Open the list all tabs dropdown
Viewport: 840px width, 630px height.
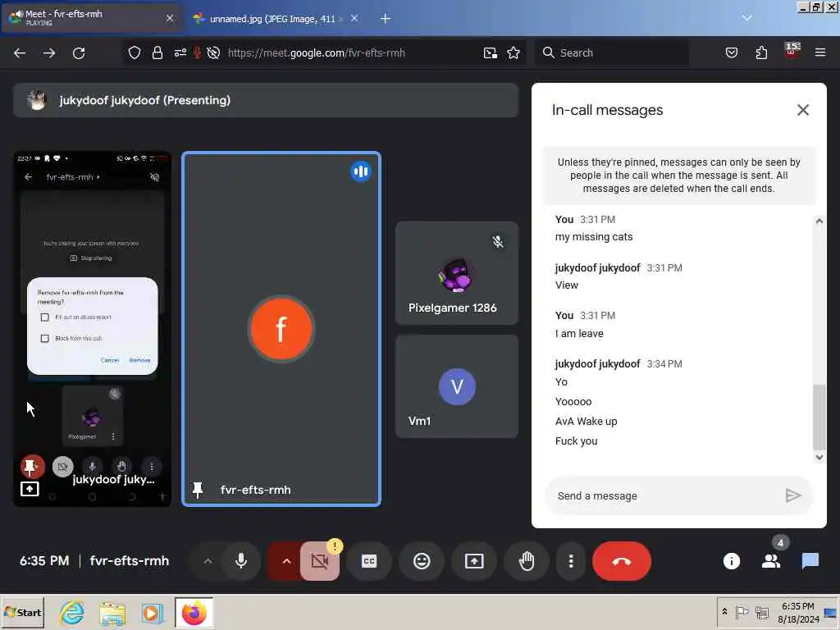[x=746, y=18]
